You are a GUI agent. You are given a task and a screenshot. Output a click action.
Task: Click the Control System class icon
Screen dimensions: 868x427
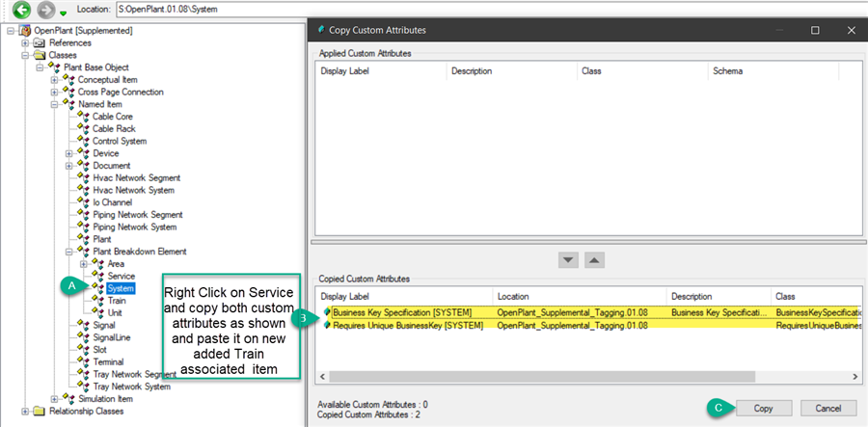click(x=84, y=141)
